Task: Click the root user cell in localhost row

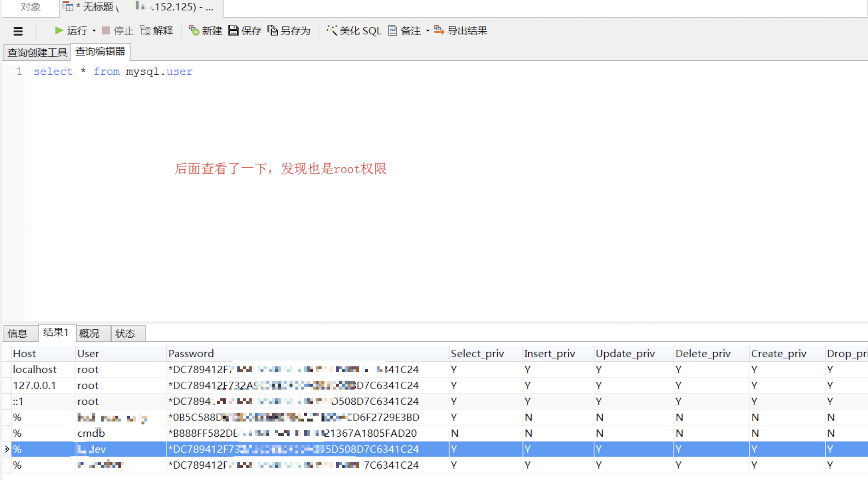Action: (121, 369)
